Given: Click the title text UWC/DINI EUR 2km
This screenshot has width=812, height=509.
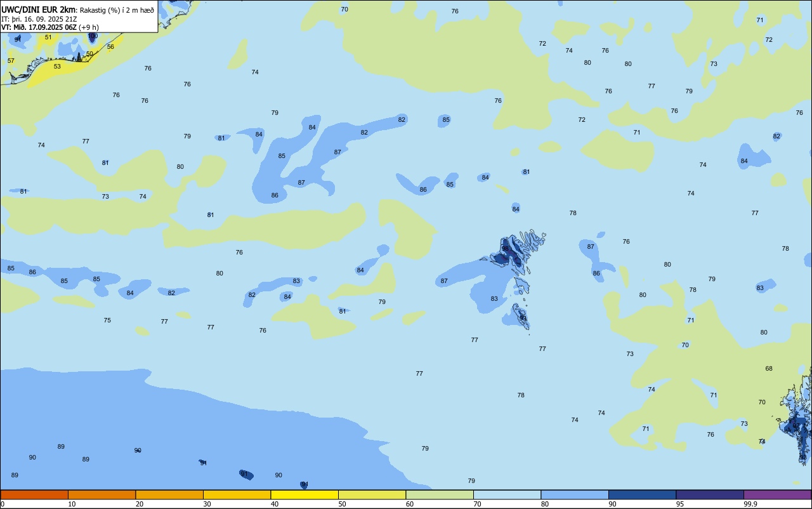Looking at the screenshot, I should 39,9.
